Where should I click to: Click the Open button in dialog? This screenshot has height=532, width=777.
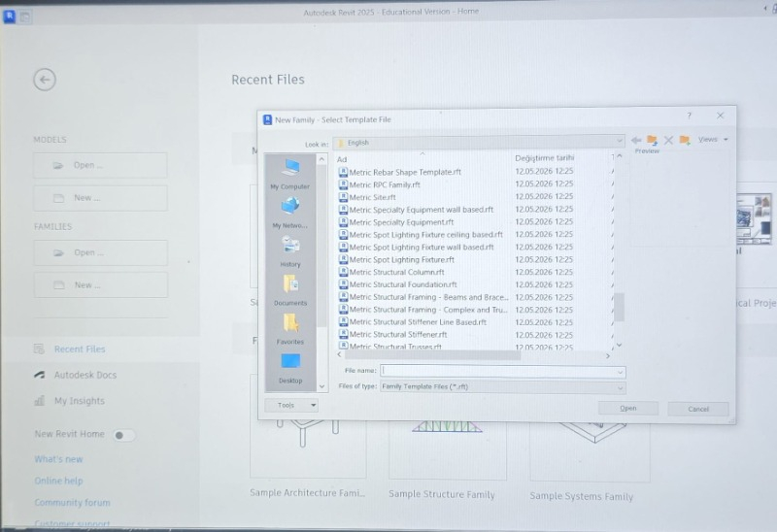click(628, 408)
